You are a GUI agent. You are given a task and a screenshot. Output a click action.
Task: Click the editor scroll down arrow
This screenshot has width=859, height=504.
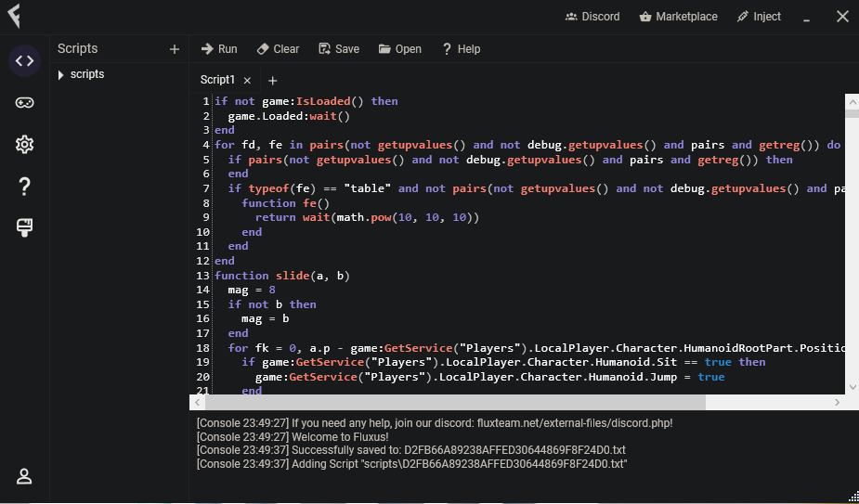(852, 387)
